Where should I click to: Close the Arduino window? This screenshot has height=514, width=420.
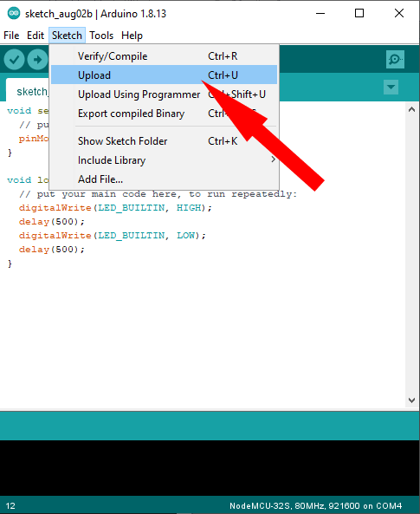[x=399, y=14]
